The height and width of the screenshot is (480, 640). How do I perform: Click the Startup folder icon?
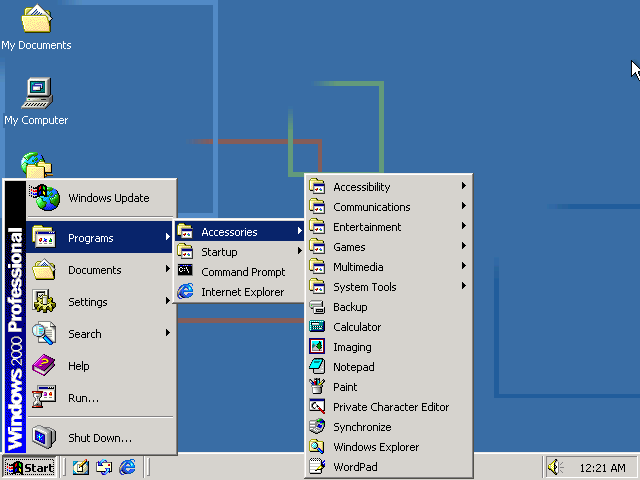coord(185,251)
